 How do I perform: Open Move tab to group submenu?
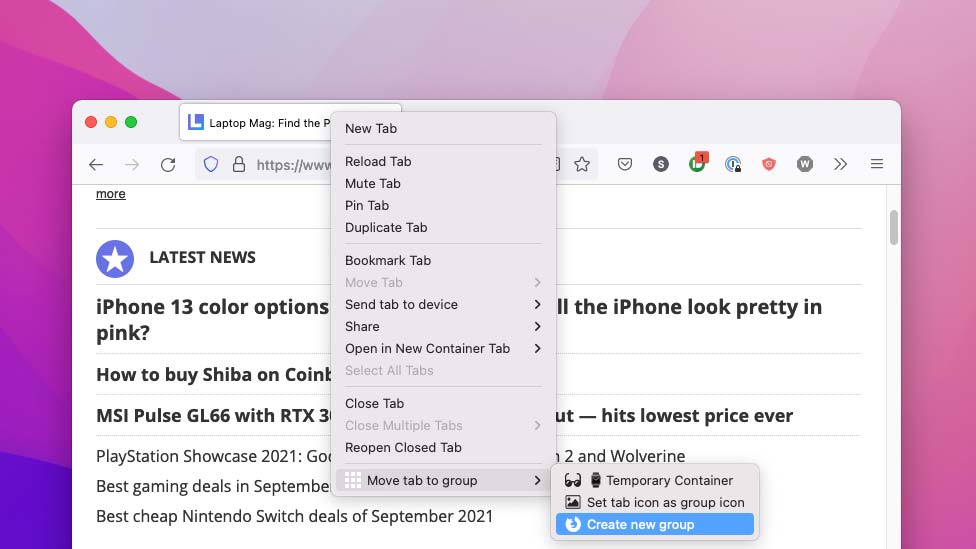click(x=443, y=480)
